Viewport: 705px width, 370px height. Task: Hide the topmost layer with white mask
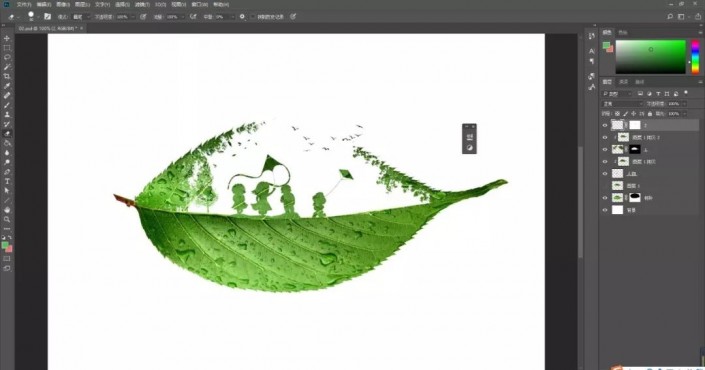[605, 125]
